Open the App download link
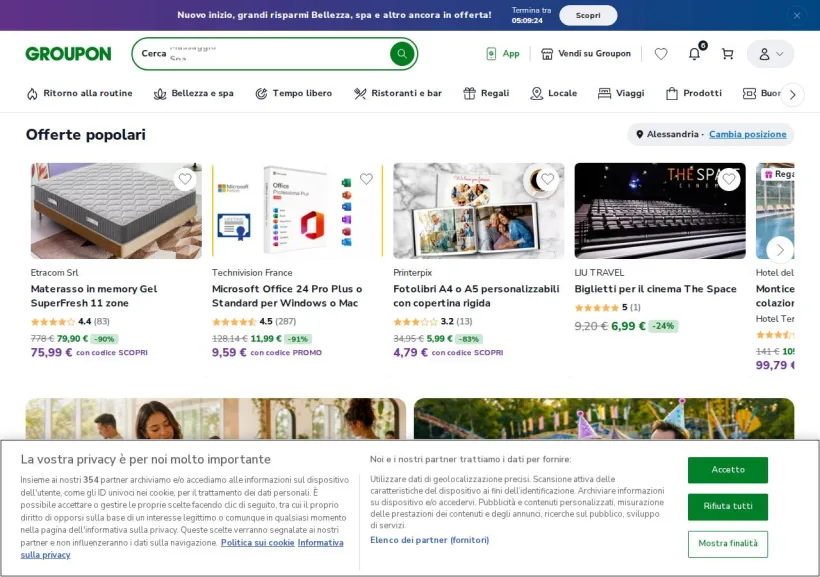The width and height of the screenshot is (820, 577). [503, 53]
